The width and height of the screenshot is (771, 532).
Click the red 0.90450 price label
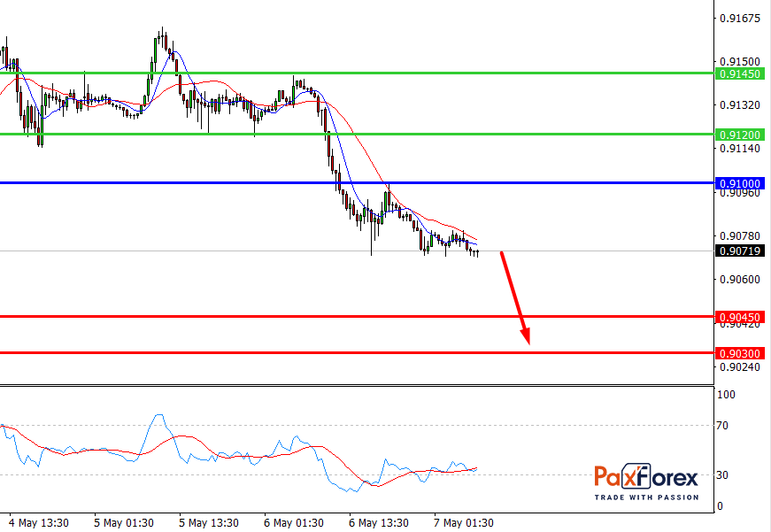(740, 317)
